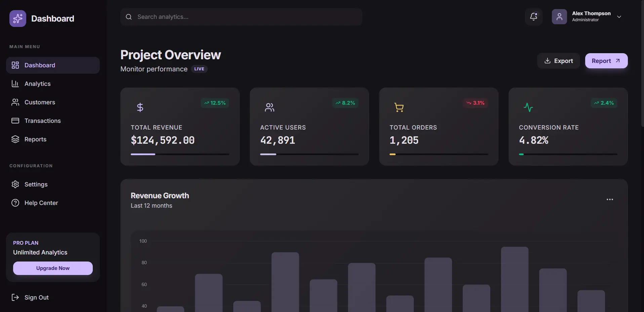
Task: Click the sparkle Dashboard logo icon
Action: pyautogui.click(x=18, y=19)
